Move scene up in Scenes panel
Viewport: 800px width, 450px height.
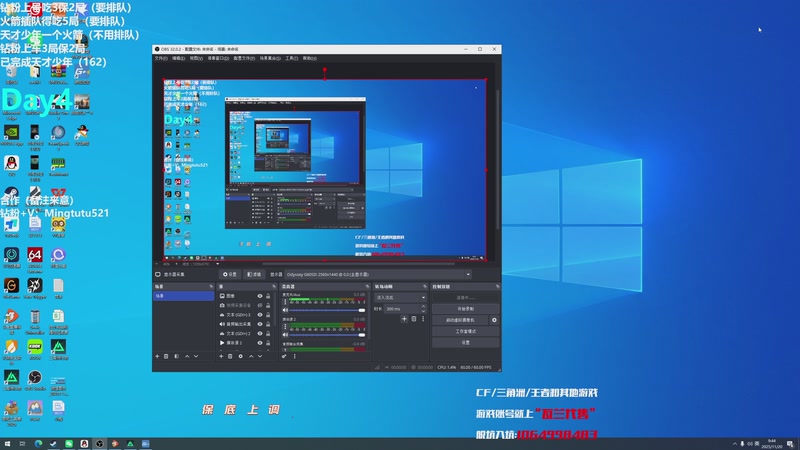[187, 356]
